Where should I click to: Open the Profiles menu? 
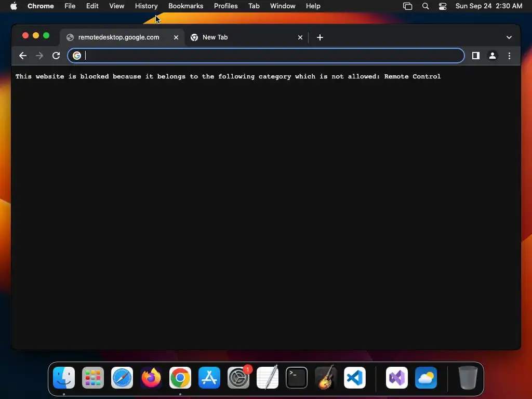click(x=225, y=6)
